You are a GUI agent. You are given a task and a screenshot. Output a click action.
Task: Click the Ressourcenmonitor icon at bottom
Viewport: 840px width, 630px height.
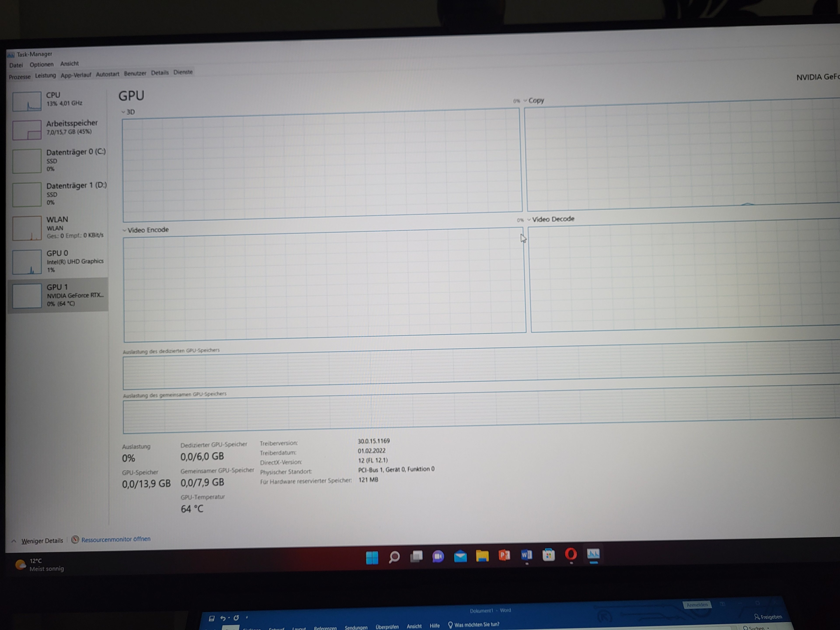[75, 540]
